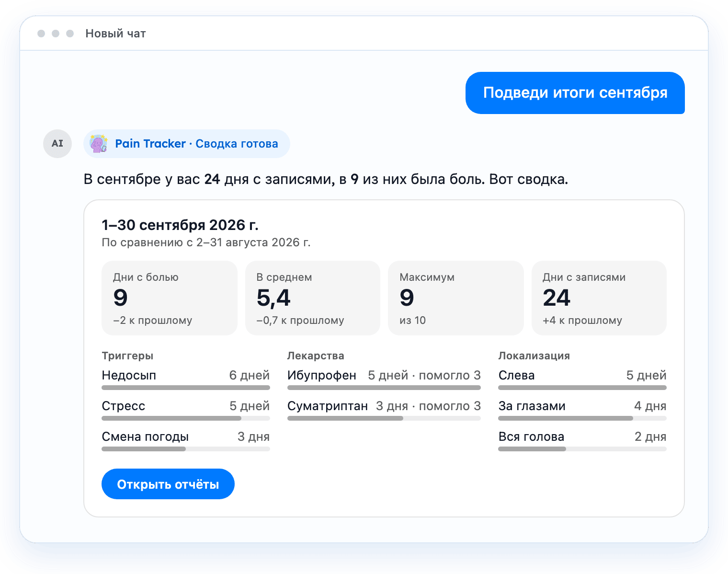The height and width of the screenshot is (574, 728).
Task: Click the 'Новый чат' window title
Action: [115, 34]
